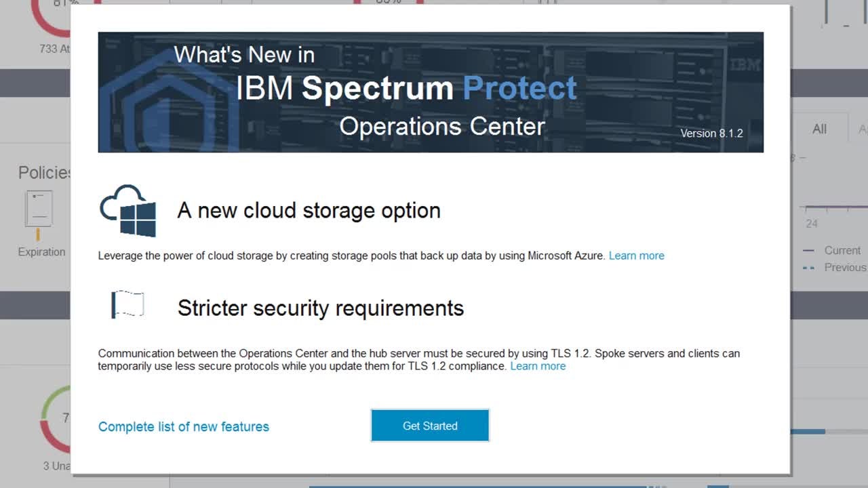Click Learn more about TLS 1.2 compliance
868x488 pixels.
tap(538, 366)
